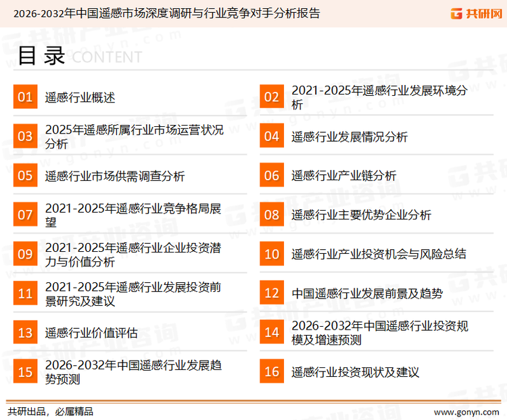This screenshot has height=420, width=507.
Task: Click the orange 02 number badge
Action: click(x=272, y=97)
